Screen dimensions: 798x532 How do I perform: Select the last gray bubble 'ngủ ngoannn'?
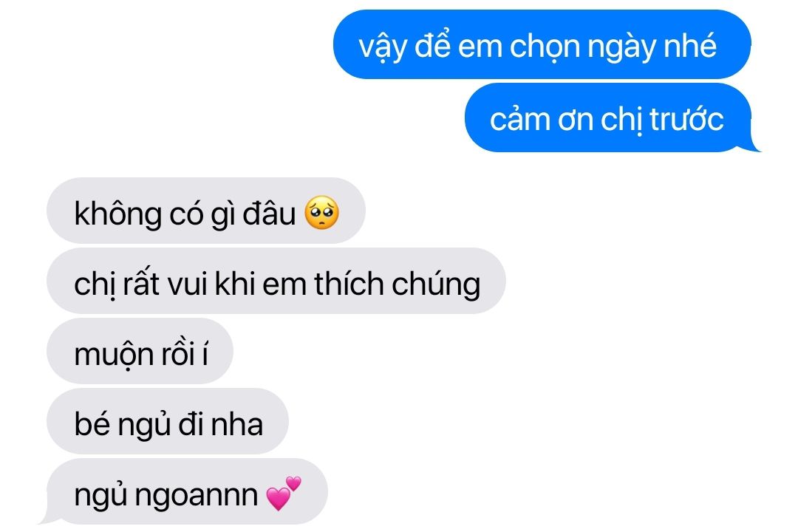point(187,492)
